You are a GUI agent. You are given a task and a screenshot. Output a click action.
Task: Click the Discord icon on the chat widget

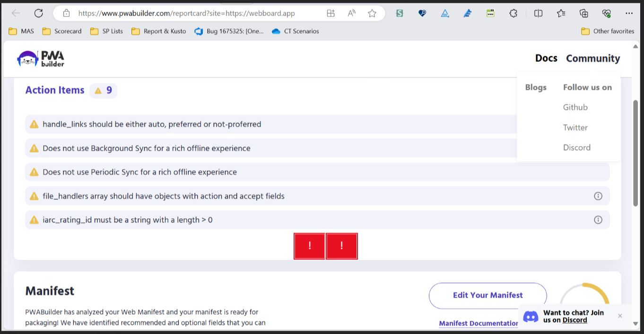(531, 317)
